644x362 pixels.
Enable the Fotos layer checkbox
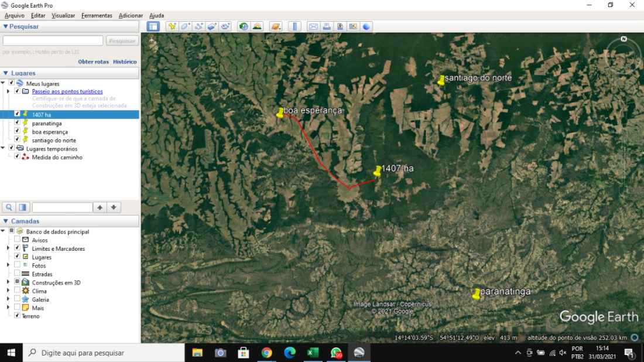click(17, 265)
